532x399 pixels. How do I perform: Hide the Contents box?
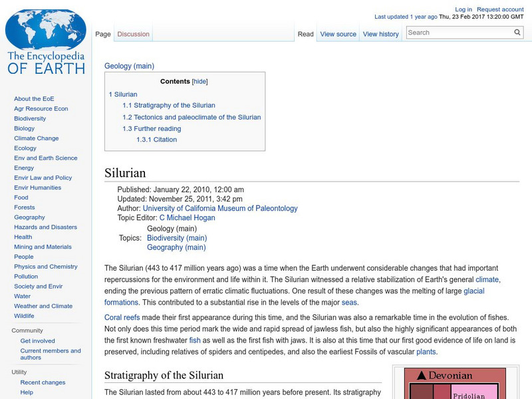coord(199,81)
